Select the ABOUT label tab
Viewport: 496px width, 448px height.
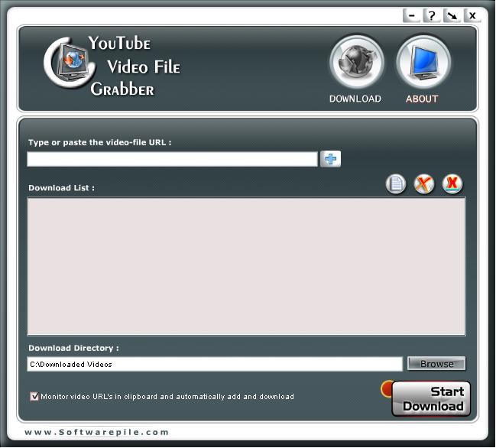422,99
